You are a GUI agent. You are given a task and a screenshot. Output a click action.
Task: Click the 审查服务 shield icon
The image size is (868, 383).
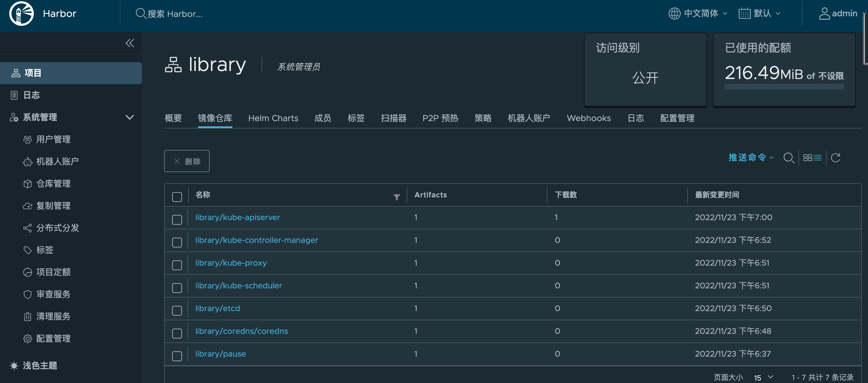[x=28, y=294]
